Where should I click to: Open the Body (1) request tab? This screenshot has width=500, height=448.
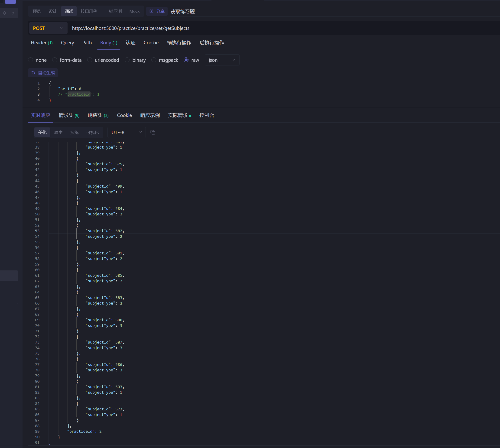109,43
